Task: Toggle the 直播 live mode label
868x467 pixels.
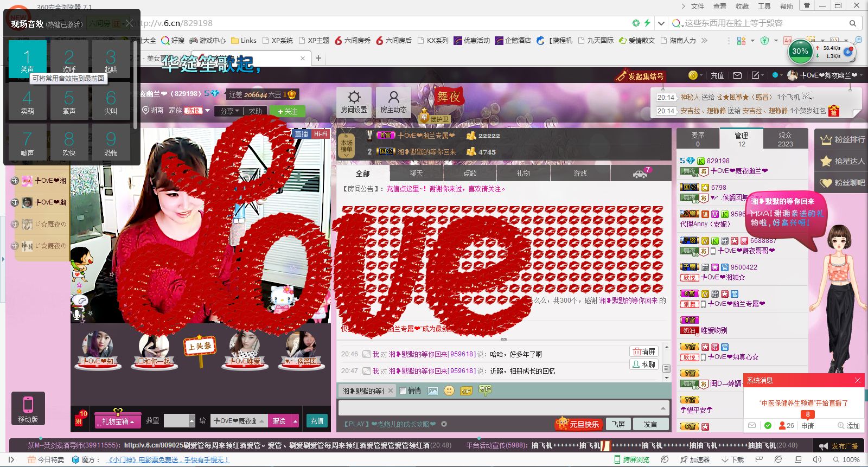Action: pos(301,133)
